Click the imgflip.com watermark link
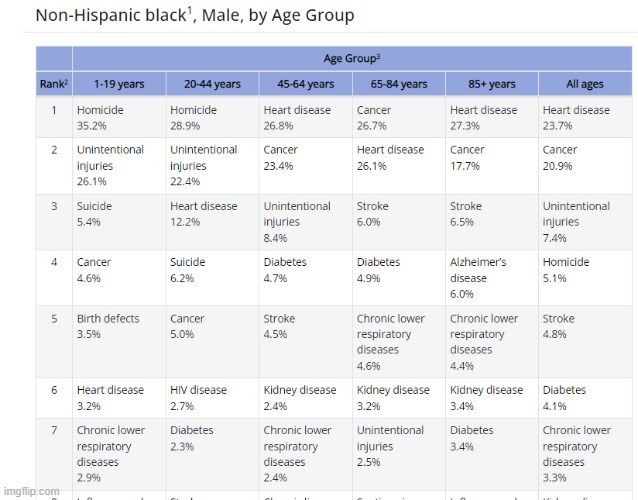 click(x=31, y=491)
